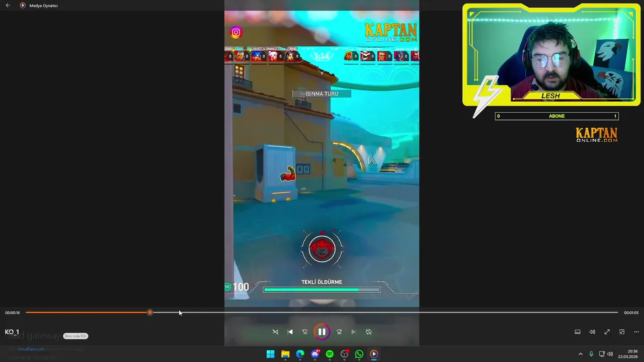Open OBS Studio from the taskbar

[345, 354]
